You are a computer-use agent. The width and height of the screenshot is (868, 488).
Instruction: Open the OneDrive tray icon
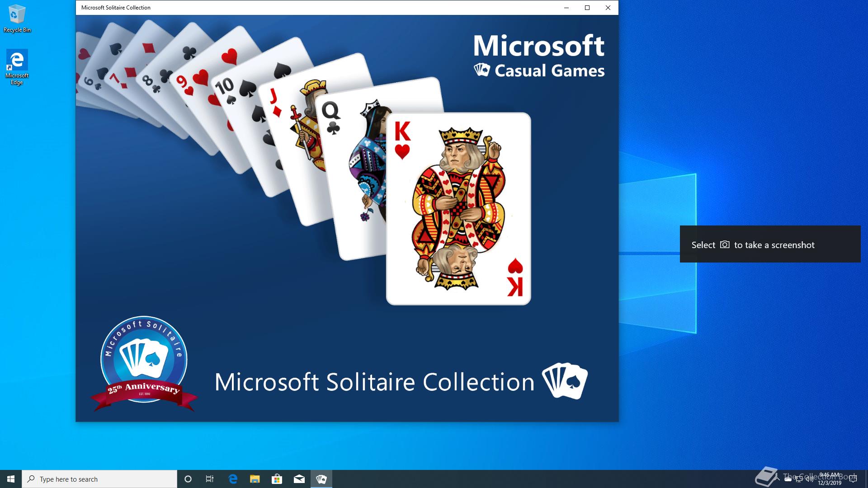point(788,479)
